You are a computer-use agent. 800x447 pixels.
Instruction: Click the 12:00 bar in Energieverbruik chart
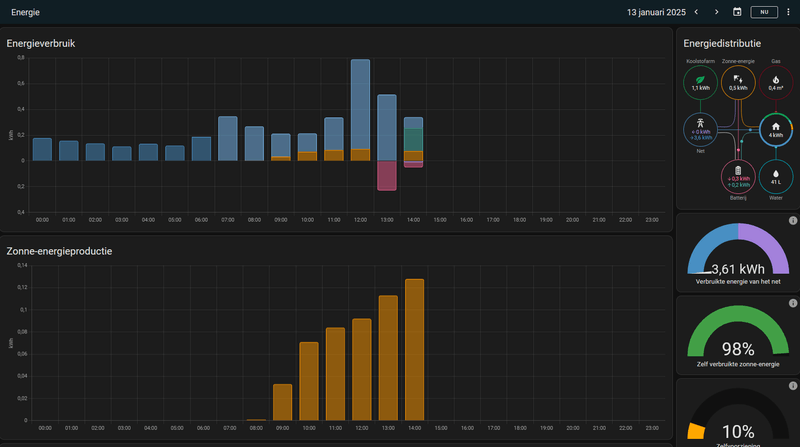[x=360, y=110]
